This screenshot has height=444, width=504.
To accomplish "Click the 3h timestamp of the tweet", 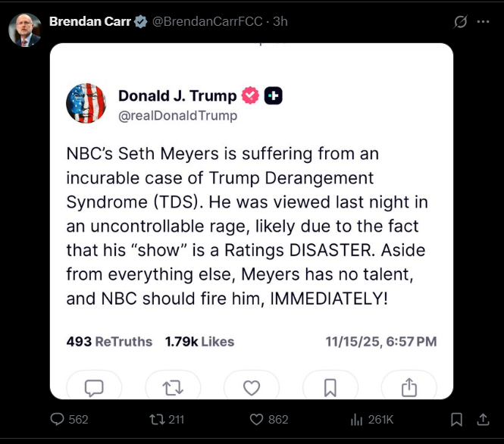I will point(280,21).
